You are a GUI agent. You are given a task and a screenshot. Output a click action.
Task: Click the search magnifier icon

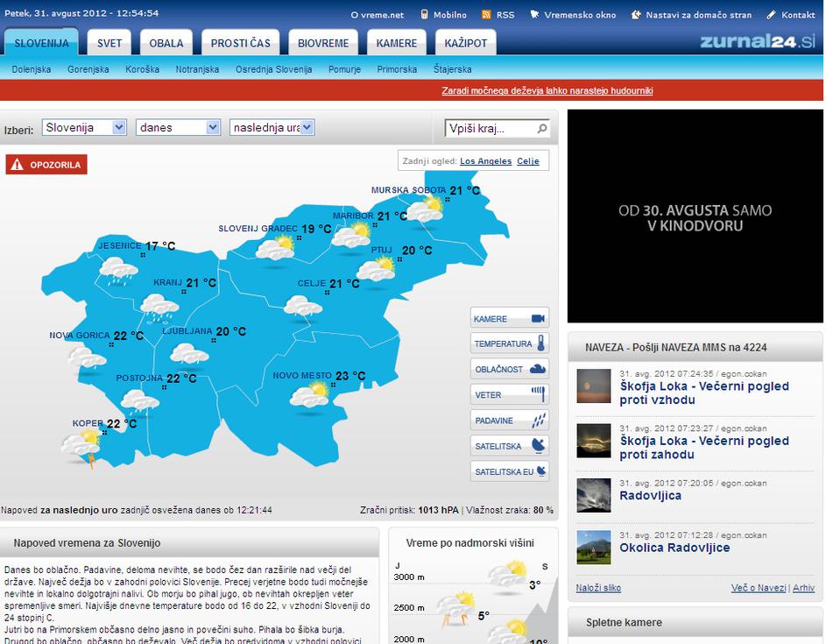pos(541,127)
